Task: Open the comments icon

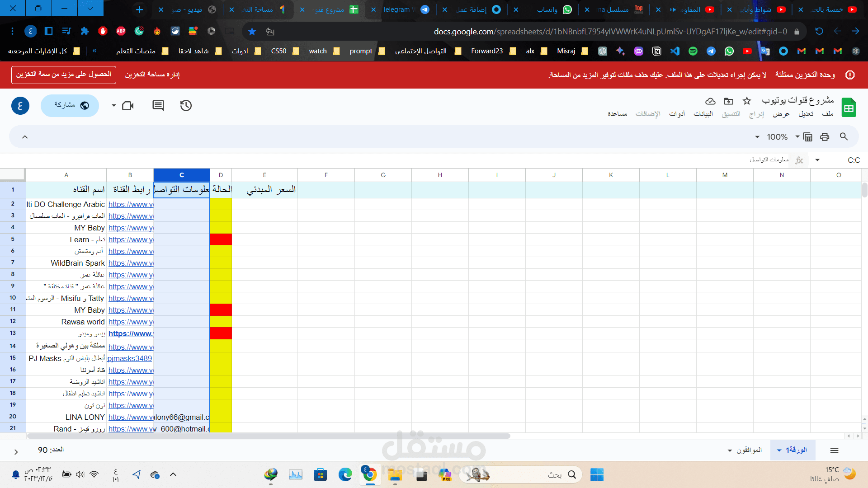Action: pyautogui.click(x=158, y=106)
